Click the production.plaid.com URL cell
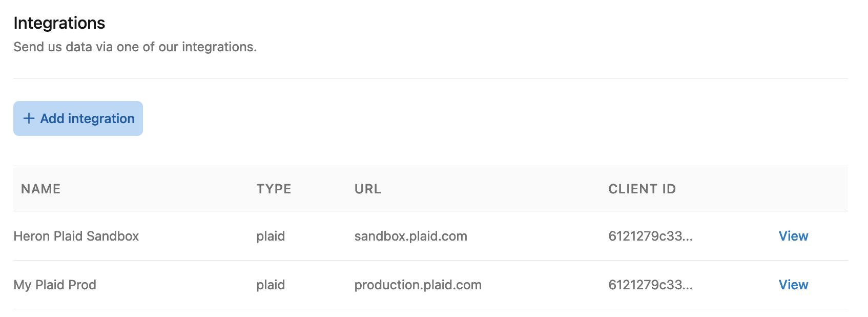The width and height of the screenshot is (868, 317). pyautogui.click(x=418, y=285)
